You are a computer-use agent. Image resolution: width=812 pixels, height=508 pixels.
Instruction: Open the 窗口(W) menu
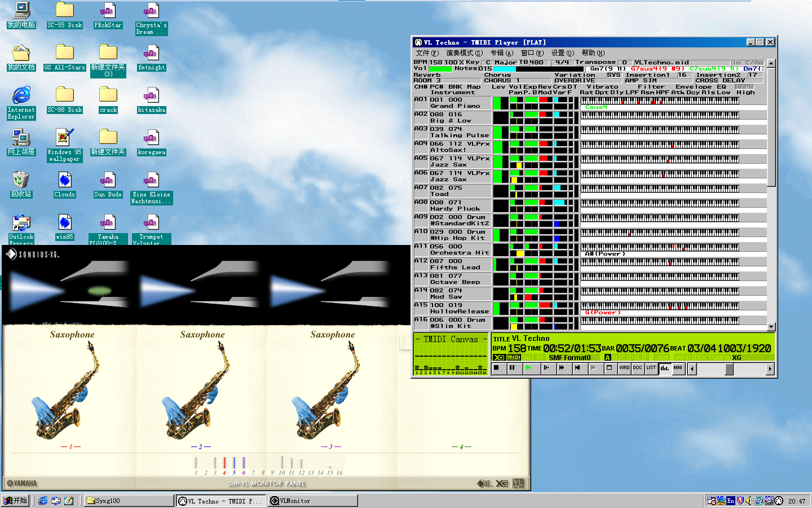[x=532, y=53]
